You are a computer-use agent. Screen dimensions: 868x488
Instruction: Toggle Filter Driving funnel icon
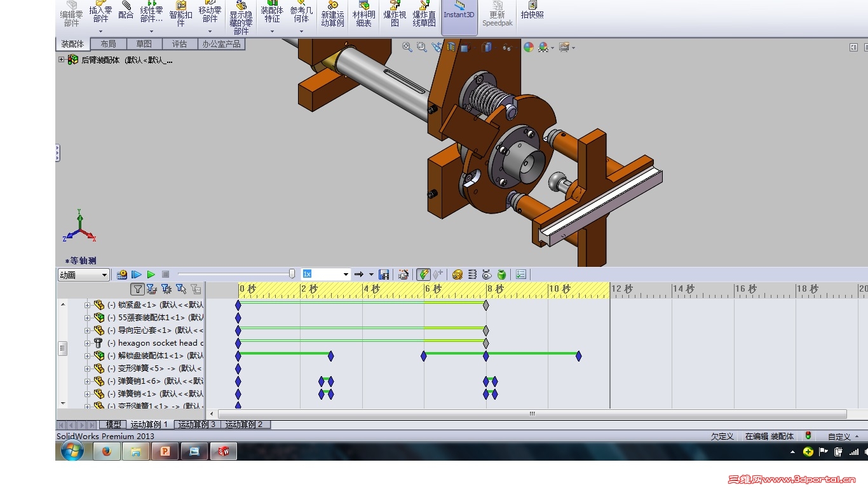tap(166, 289)
